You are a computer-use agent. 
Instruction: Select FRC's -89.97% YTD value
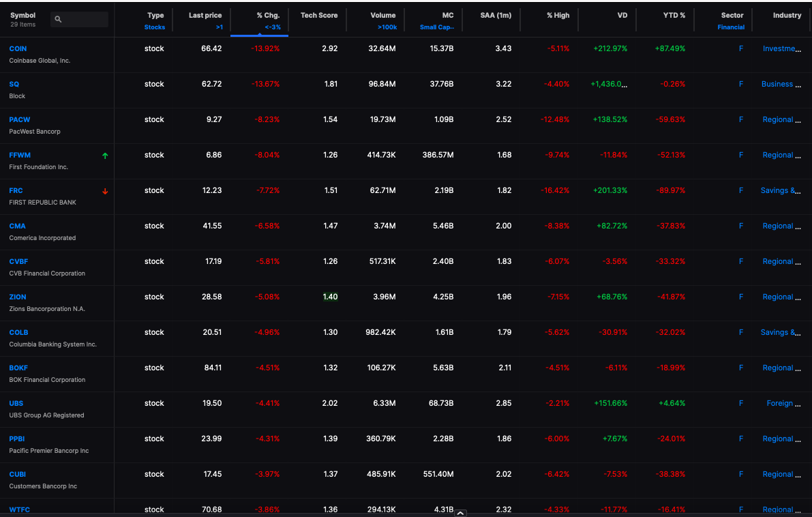[670, 191]
